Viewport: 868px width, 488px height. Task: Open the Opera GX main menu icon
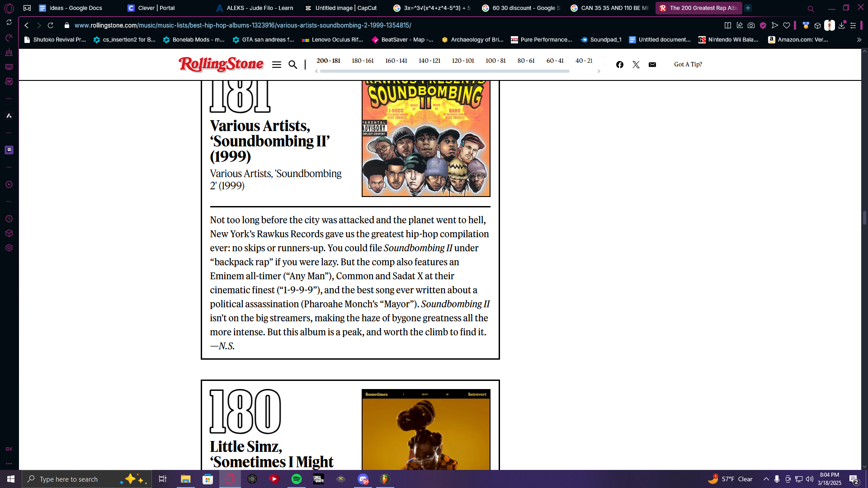9,8
